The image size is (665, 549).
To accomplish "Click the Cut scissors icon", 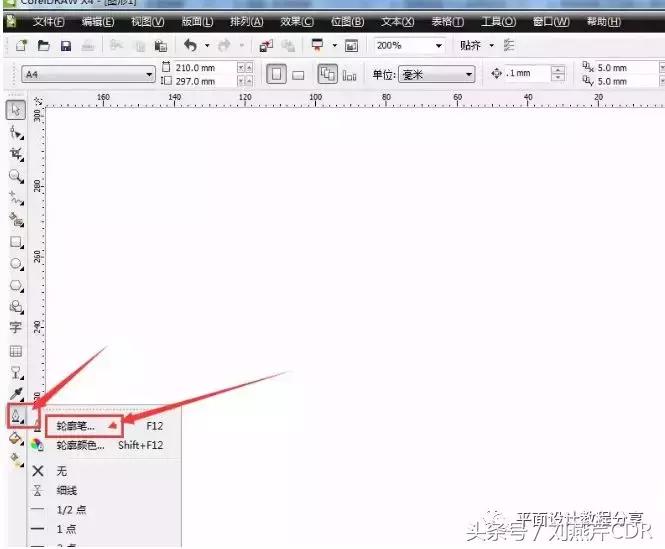I will tap(116, 45).
